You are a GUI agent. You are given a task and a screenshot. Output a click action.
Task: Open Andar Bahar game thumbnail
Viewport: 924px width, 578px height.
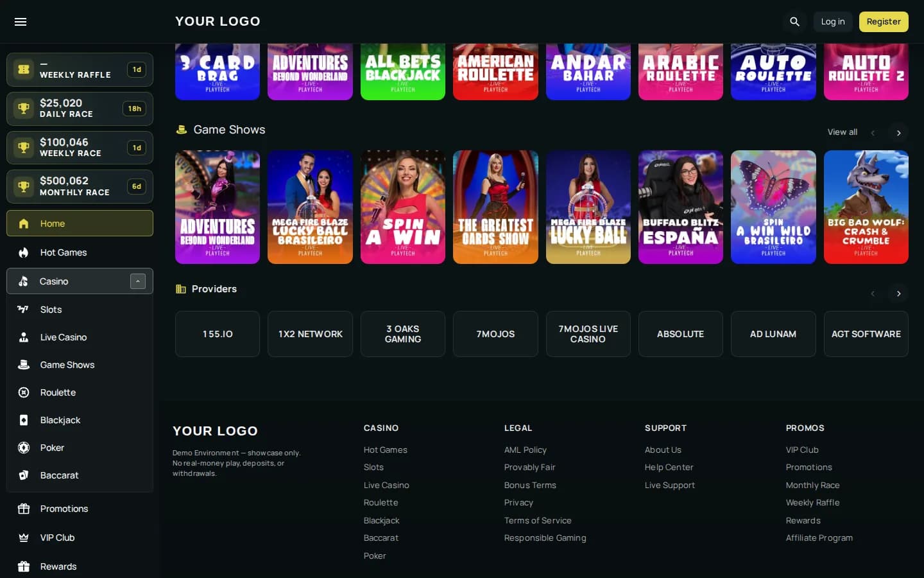(x=588, y=72)
